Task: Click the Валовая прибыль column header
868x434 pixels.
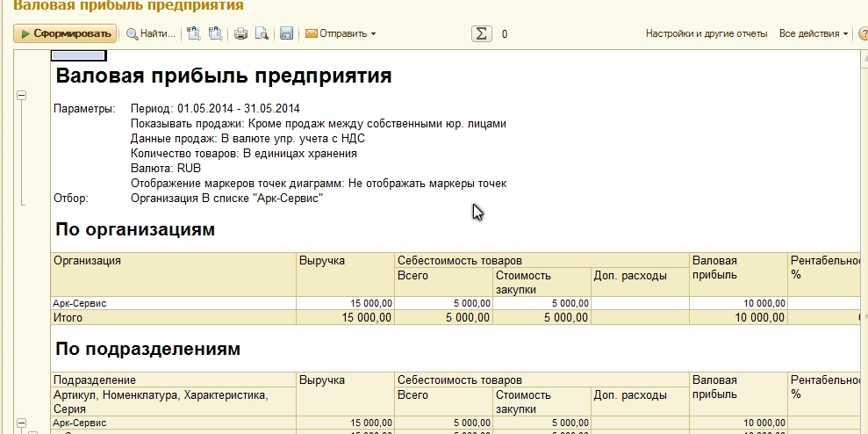Action: tap(737, 268)
